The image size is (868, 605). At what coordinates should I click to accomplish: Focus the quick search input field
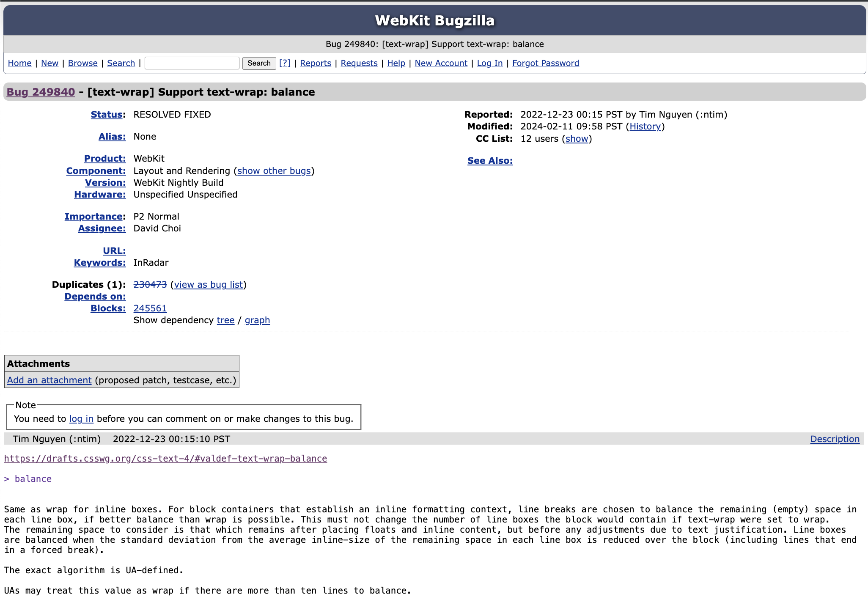(192, 63)
